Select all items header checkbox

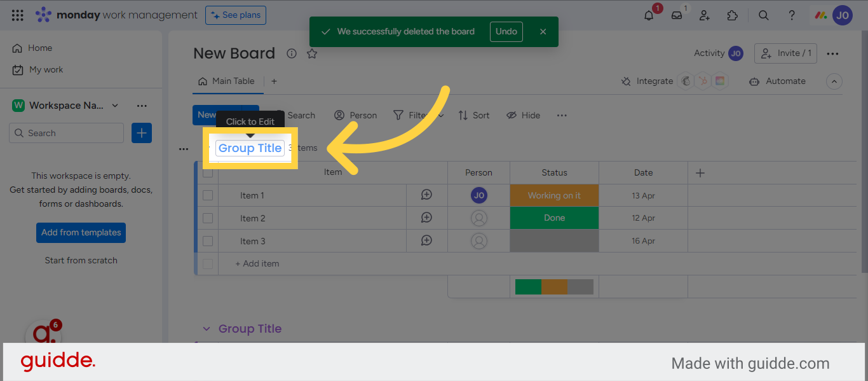208,172
